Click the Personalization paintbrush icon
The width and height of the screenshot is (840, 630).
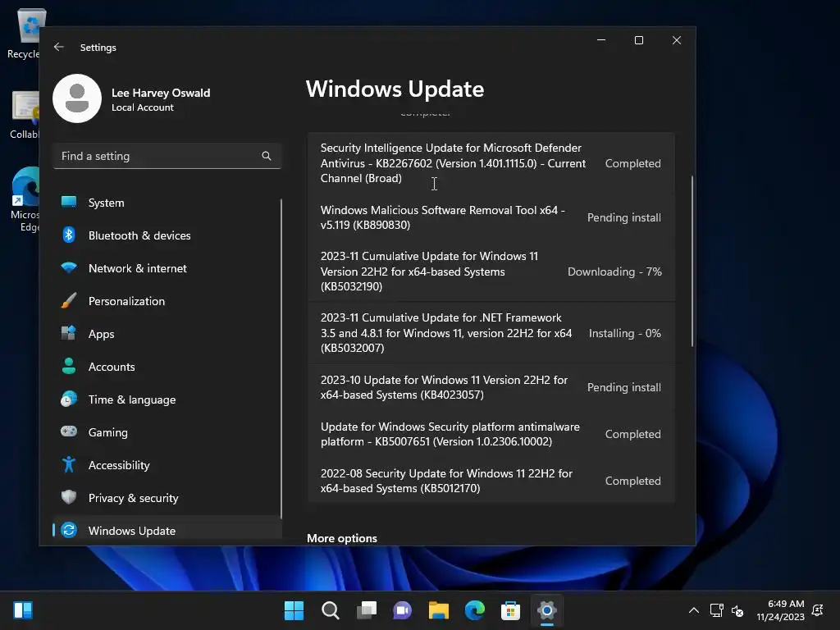tap(69, 300)
